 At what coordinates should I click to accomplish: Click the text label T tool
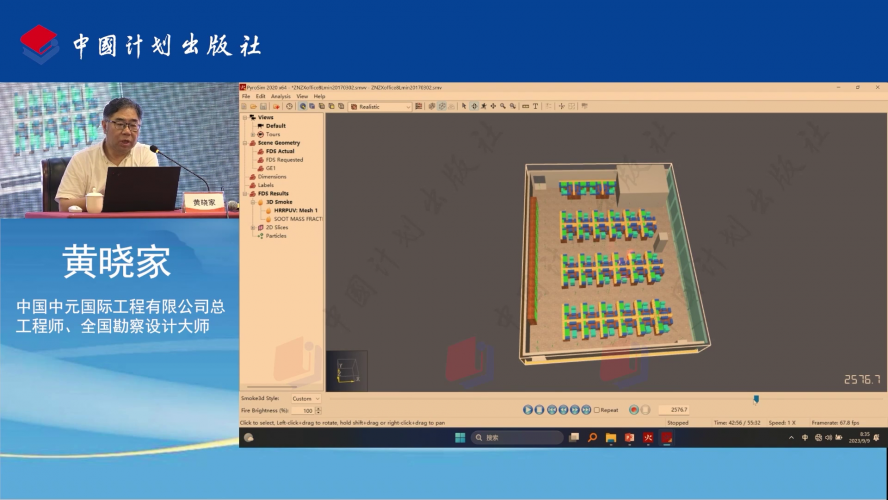pos(535,106)
